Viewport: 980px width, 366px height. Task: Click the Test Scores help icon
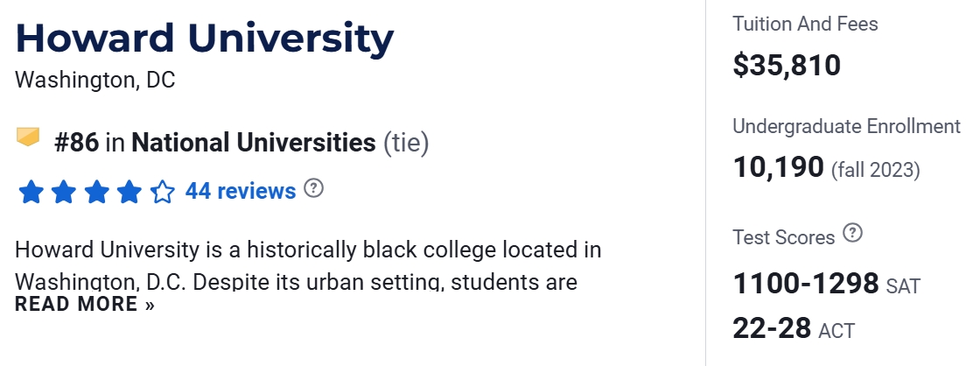point(852,234)
